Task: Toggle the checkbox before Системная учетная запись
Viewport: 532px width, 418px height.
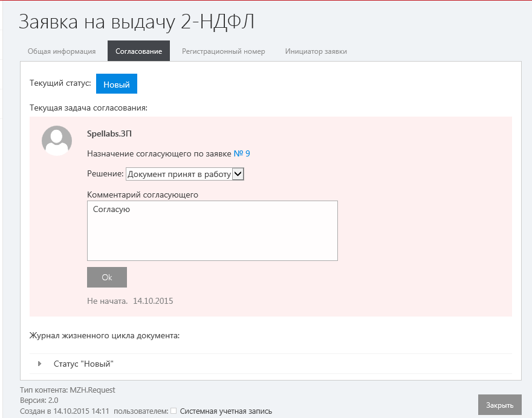Action: click(174, 411)
